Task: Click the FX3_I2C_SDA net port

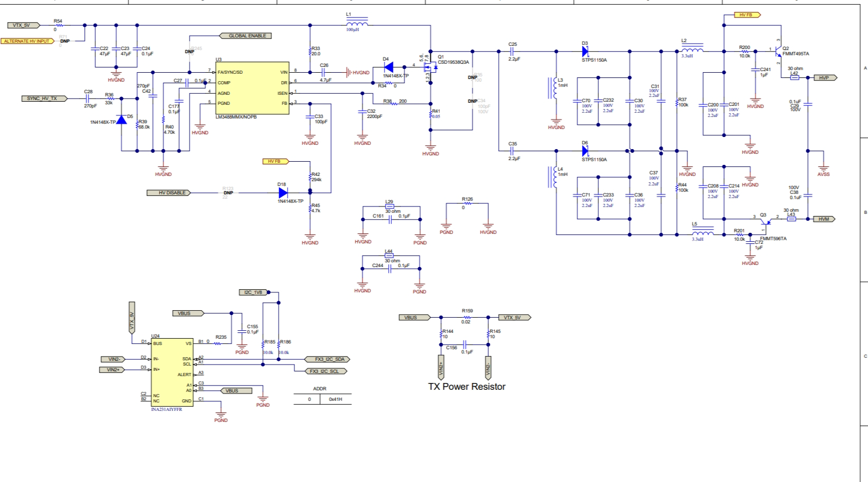Action: [x=328, y=359]
